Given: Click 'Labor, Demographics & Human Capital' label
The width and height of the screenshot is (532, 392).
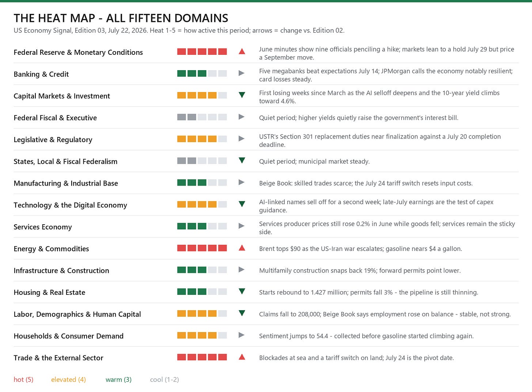Looking at the screenshot, I should coord(77,314).
